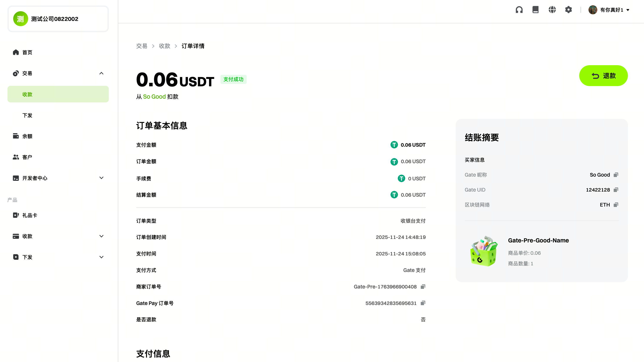Open the 余额 sidebar item

point(27,136)
